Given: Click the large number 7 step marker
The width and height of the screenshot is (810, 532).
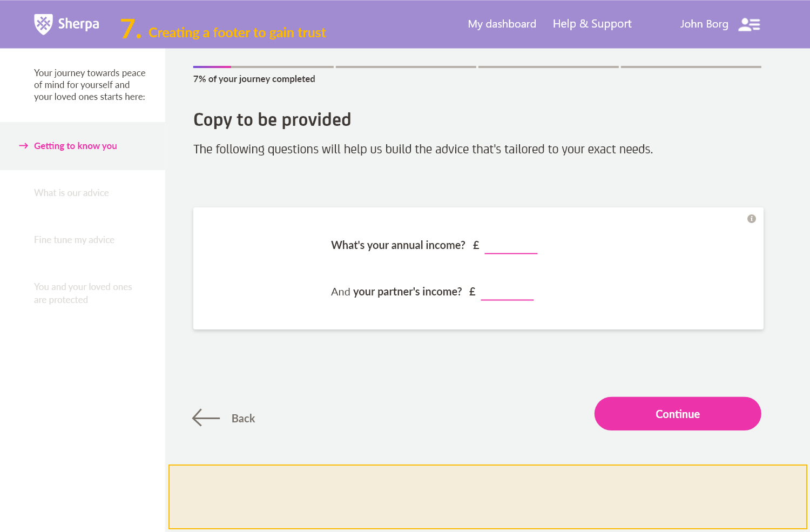Looking at the screenshot, I should coord(130,29).
